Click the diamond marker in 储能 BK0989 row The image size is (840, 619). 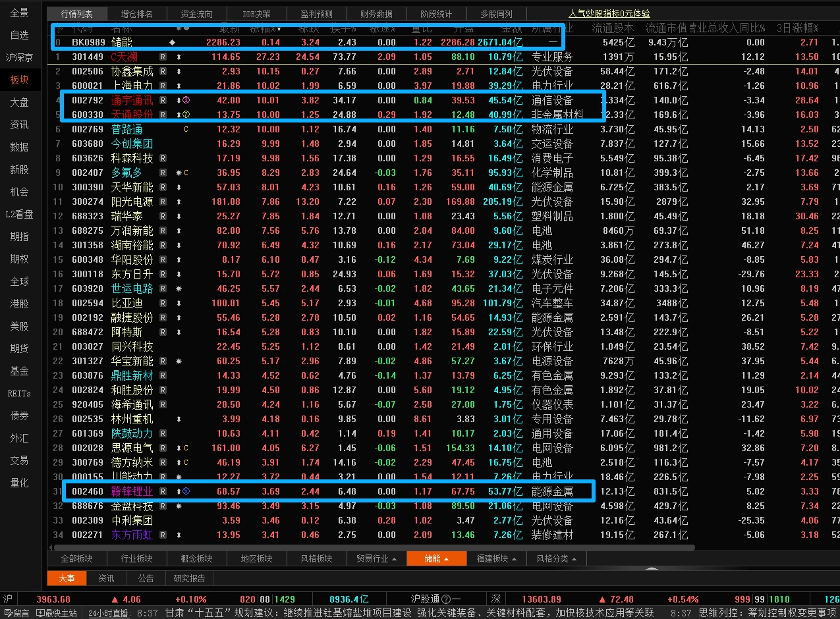[172, 42]
